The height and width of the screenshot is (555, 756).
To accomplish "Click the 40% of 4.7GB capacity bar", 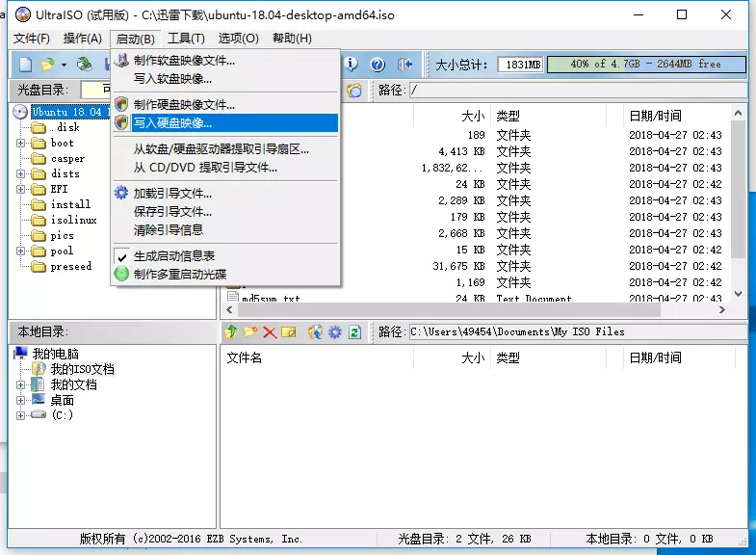I will [646, 65].
